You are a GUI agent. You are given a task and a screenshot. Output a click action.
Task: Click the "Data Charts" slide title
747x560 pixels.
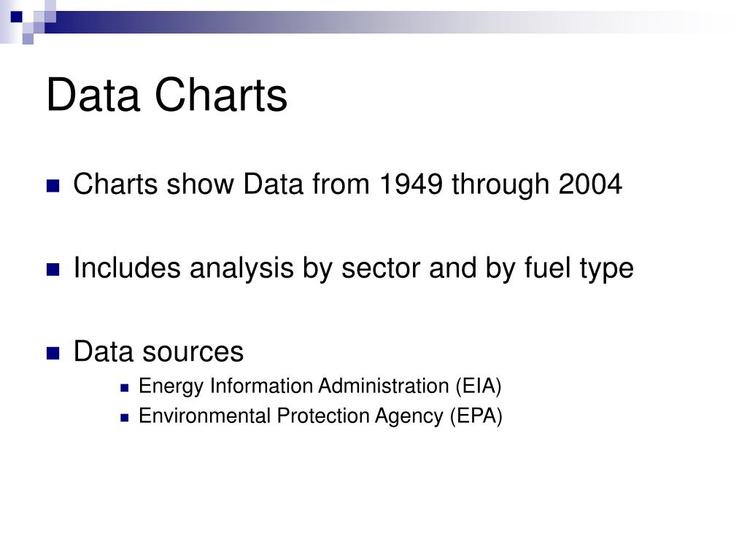(x=166, y=96)
